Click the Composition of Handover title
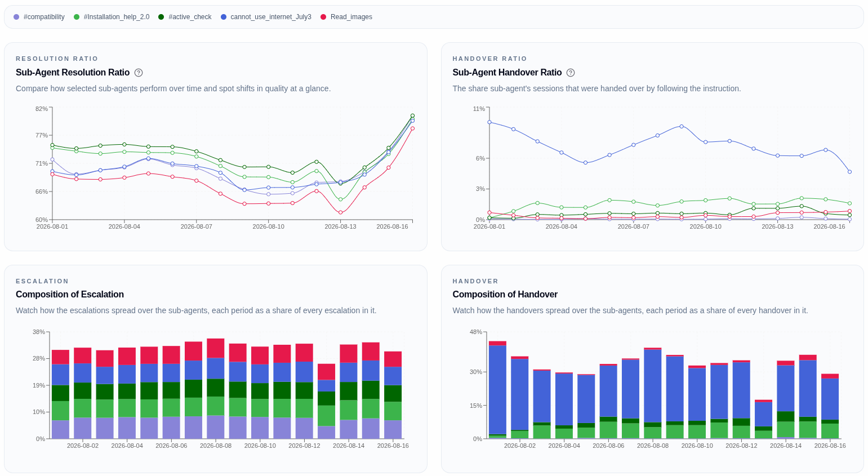Viewport: 868px width, 476px height. (505, 295)
